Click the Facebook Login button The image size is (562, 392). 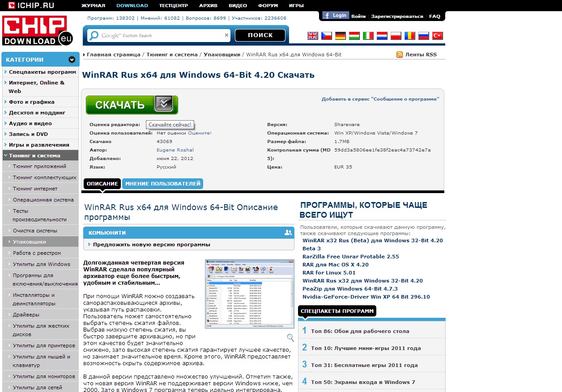(x=335, y=16)
